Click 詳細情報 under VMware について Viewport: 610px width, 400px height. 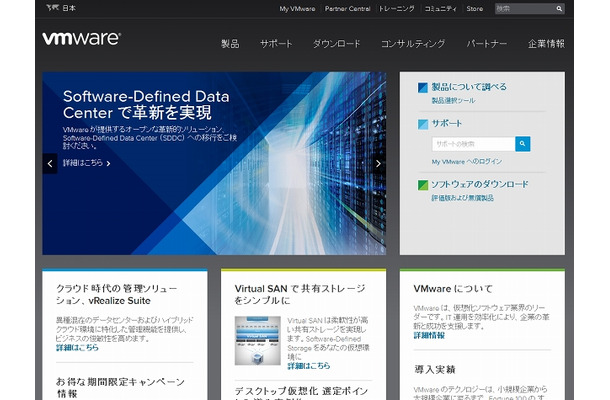(429, 335)
